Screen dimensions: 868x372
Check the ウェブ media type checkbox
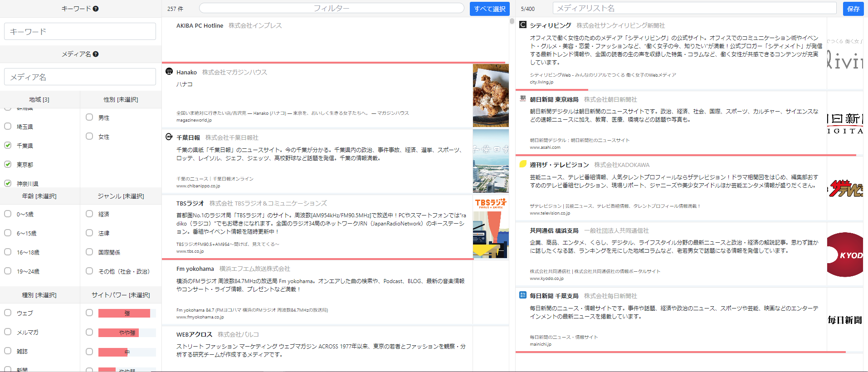coord(8,313)
